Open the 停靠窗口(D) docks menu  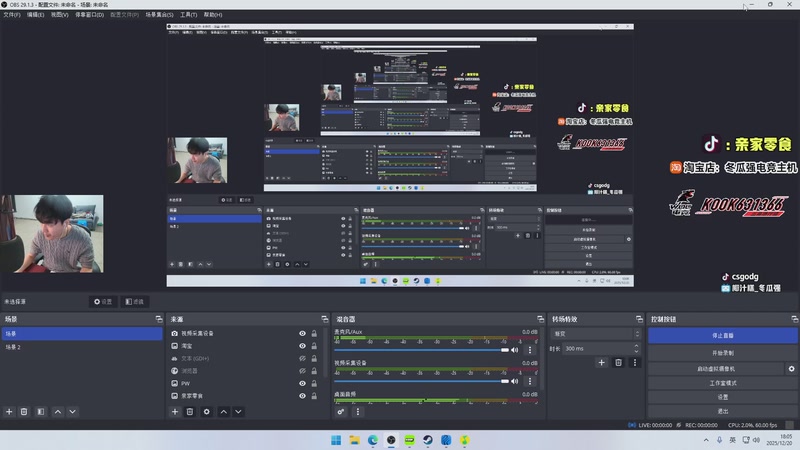(x=89, y=15)
